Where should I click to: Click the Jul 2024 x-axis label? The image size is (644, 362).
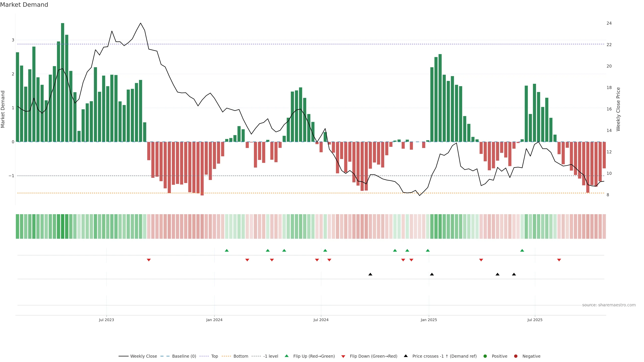(321, 320)
